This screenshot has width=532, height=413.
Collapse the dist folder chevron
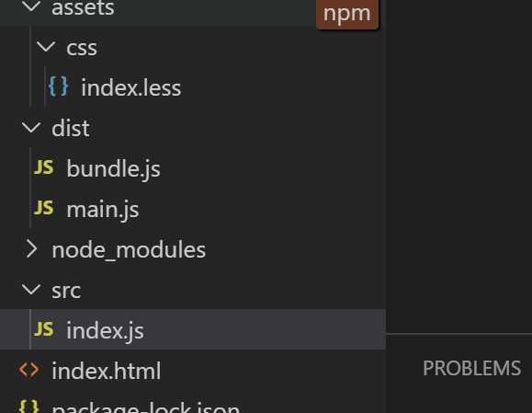[x=31, y=127]
